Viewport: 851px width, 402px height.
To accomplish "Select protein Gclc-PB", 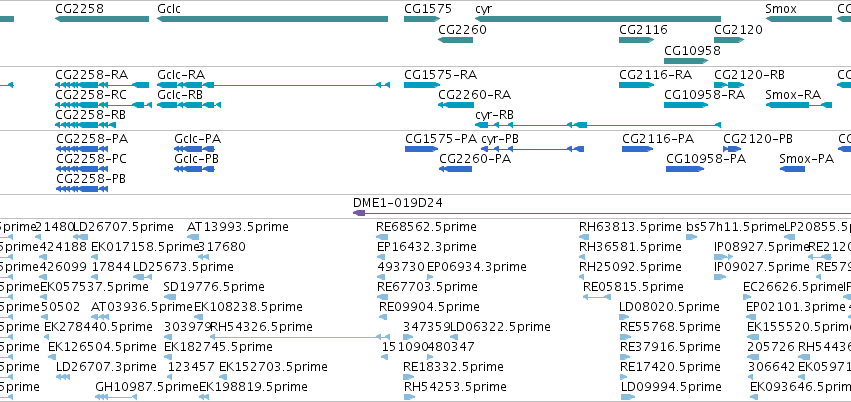I will coord(196,159).
